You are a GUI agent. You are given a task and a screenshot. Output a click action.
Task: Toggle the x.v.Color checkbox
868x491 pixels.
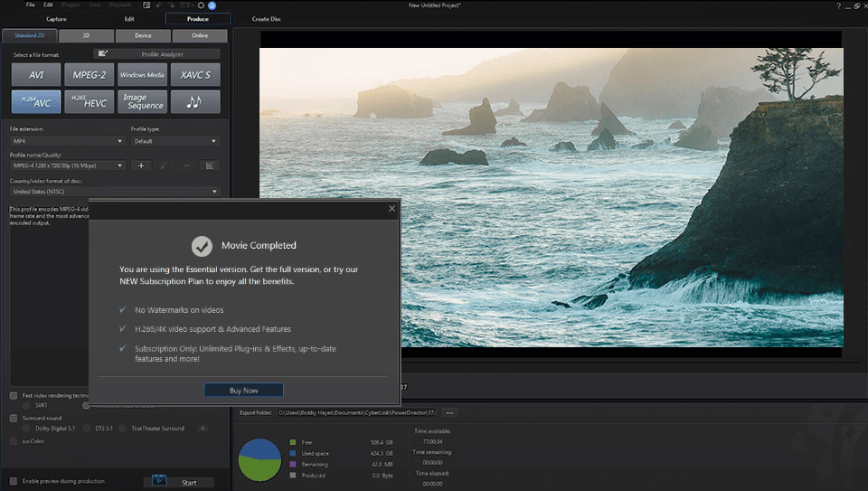pos(14,441)
